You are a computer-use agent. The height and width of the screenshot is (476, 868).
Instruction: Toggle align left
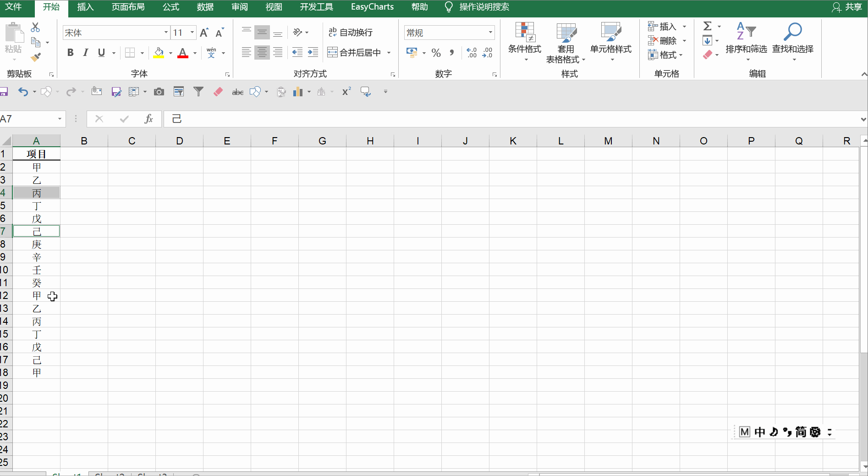click(x=247, y=53)
